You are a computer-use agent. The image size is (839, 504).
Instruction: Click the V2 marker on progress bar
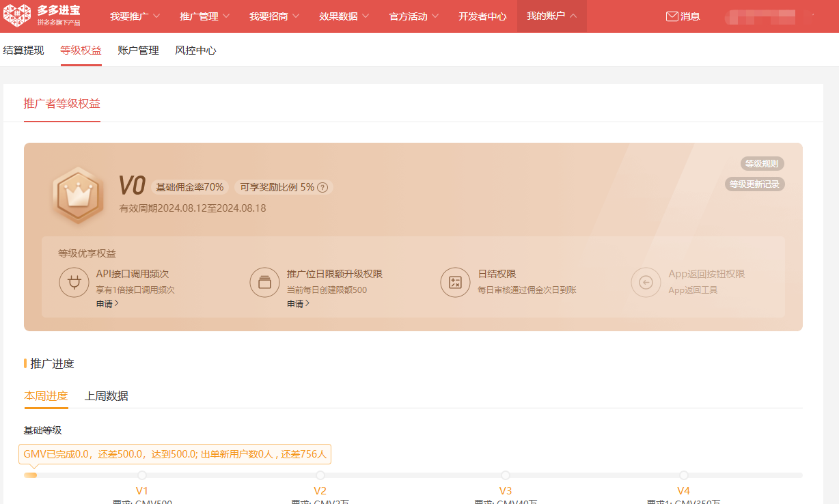[x=320, y=475]
